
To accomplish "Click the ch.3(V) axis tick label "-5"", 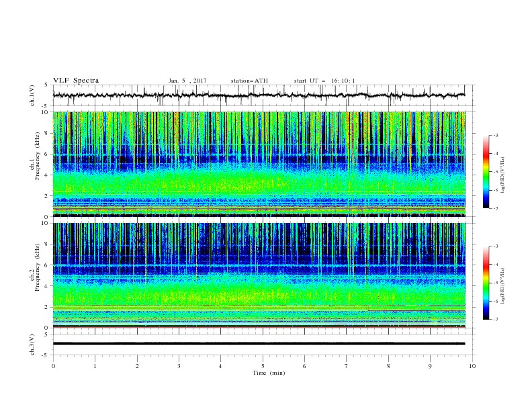I will (x=46, y=355).
